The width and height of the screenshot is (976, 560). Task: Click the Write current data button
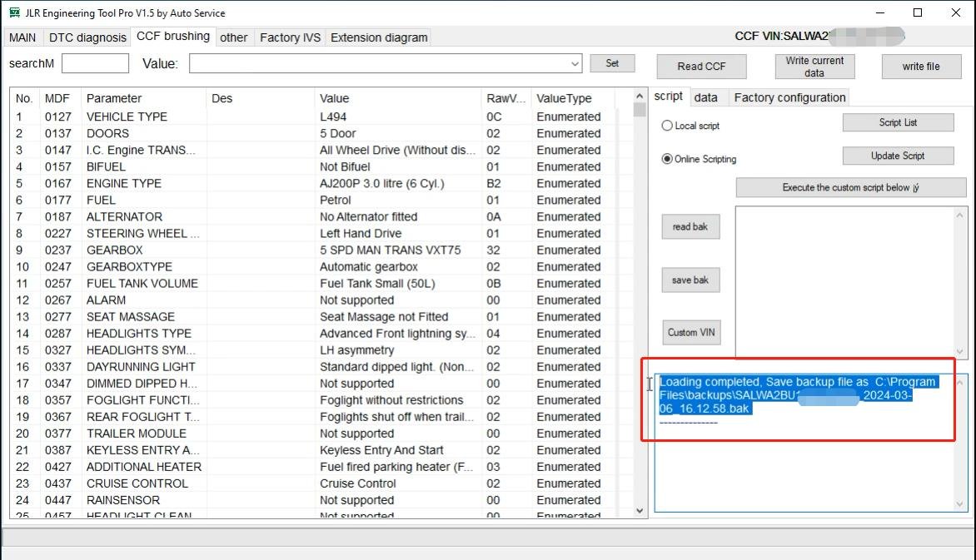(814, 67)
